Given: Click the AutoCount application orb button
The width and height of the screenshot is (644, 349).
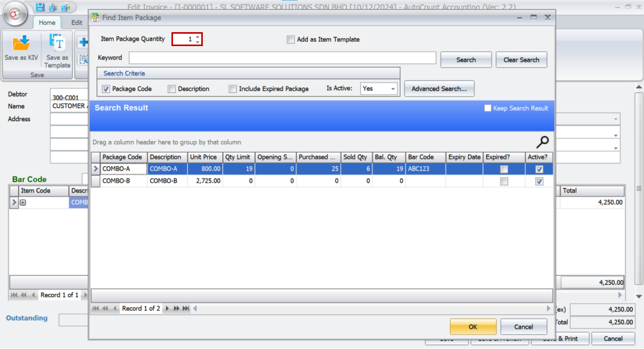Looking at the screenshot, I should pos(15,14).
